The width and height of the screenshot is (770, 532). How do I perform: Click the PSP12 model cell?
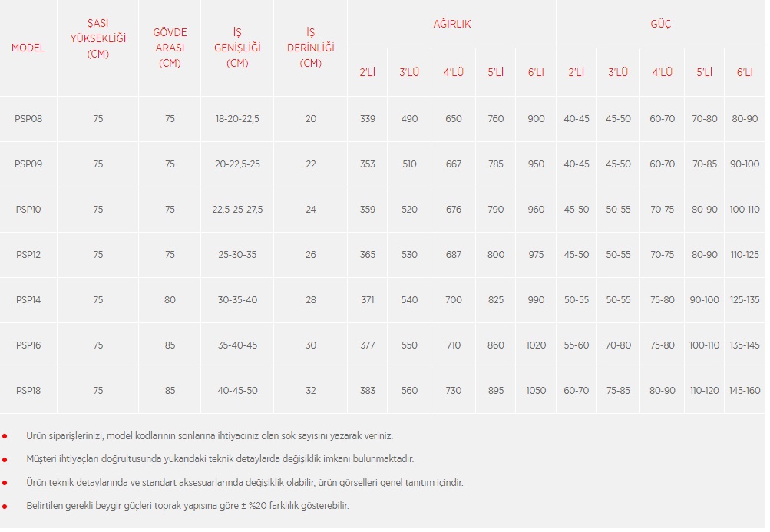[28, 255]
